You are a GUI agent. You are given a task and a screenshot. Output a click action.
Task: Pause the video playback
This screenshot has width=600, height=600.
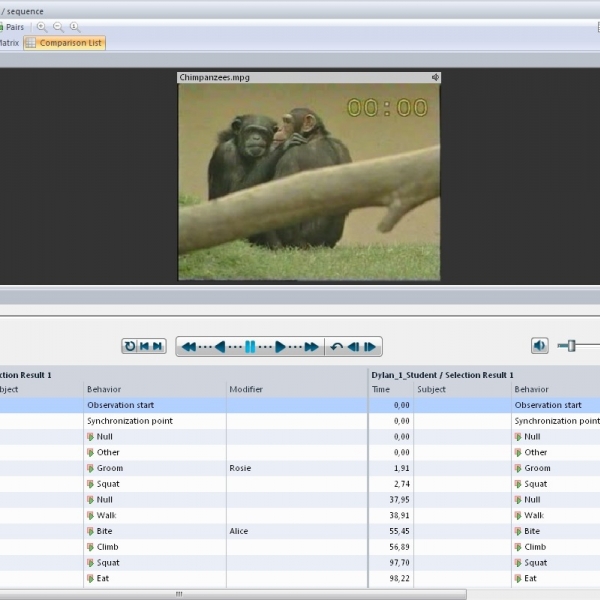pos(250,347)
